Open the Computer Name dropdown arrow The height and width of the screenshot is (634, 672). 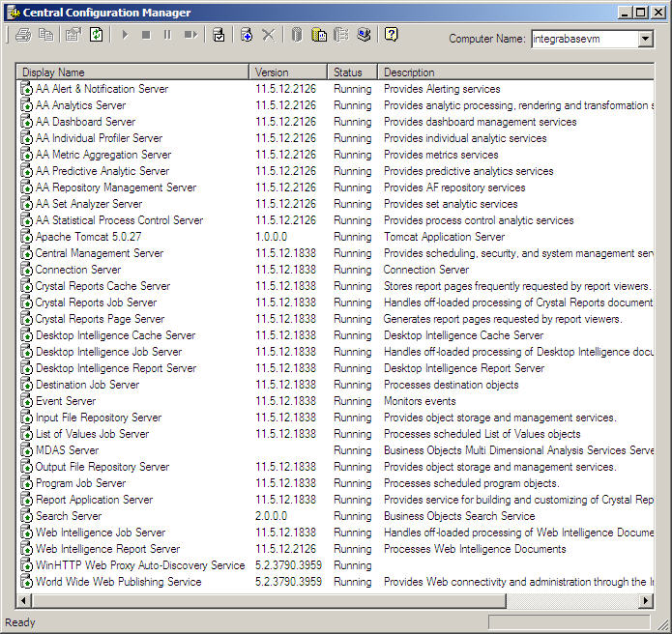[645, 39]
